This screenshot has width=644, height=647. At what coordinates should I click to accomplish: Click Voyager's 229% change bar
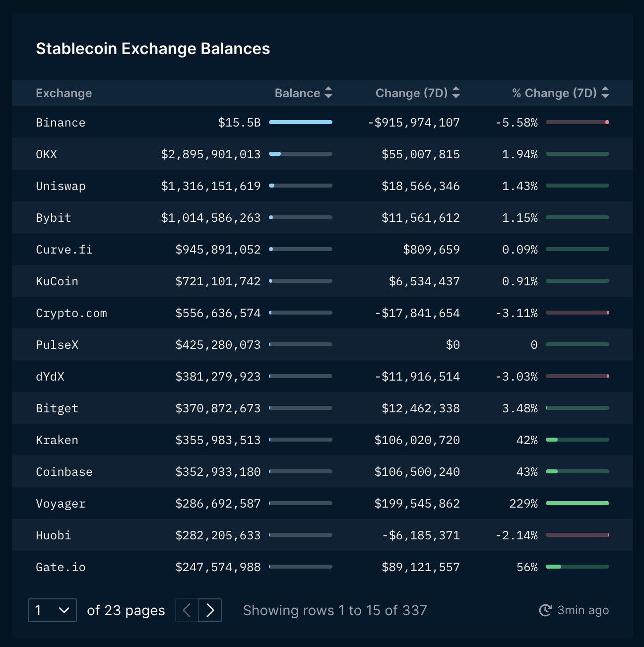pyautogui.click(x=578, y=503)
